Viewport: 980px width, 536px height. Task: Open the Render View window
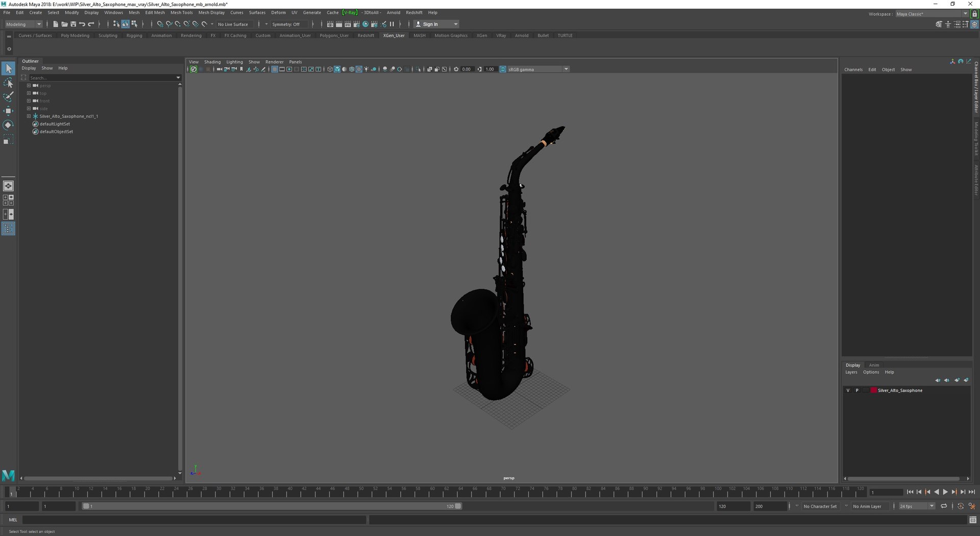point(330,24)
